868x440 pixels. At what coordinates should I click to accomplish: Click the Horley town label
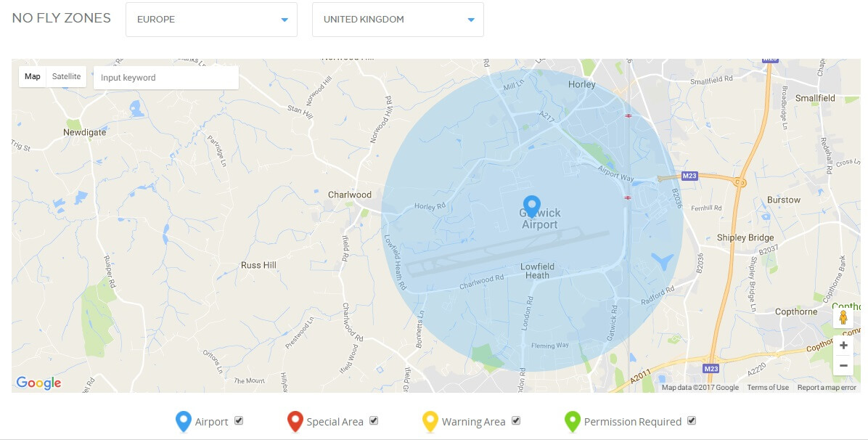coord(582,84)
